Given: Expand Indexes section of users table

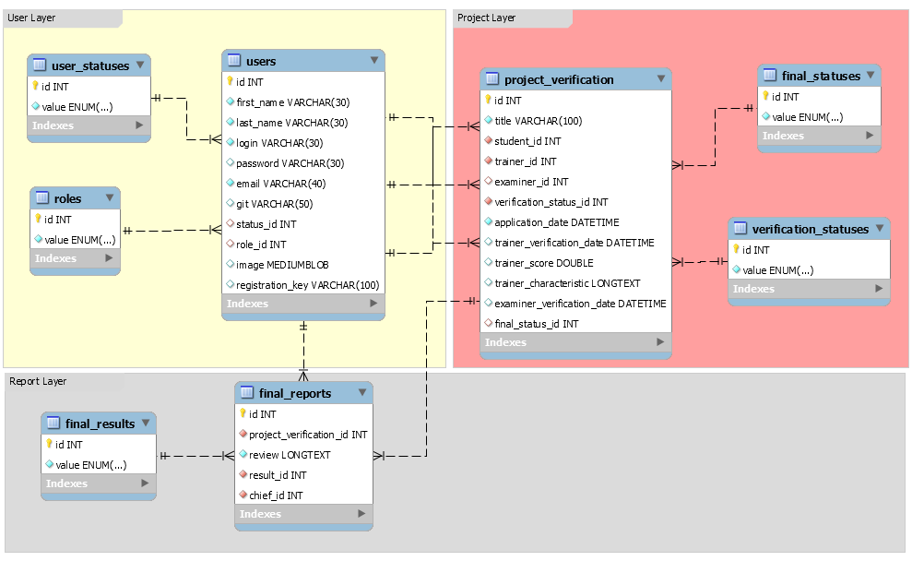Looking at the screenshot, I should [373, 304].
